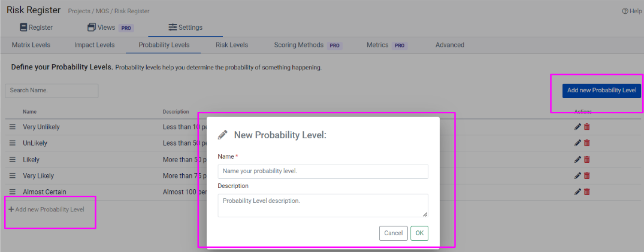This screenshot has height=252, width=644.
Task: Click trash icon for Almost Certain row
Action: [x=587, y=192]
